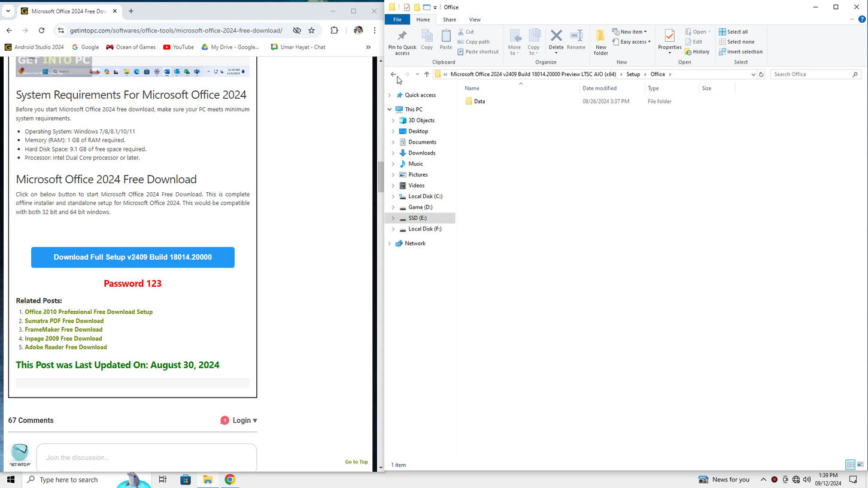868x488 pixels.
Task: Click the Paste icon in the ribbon
Action: 446,40
